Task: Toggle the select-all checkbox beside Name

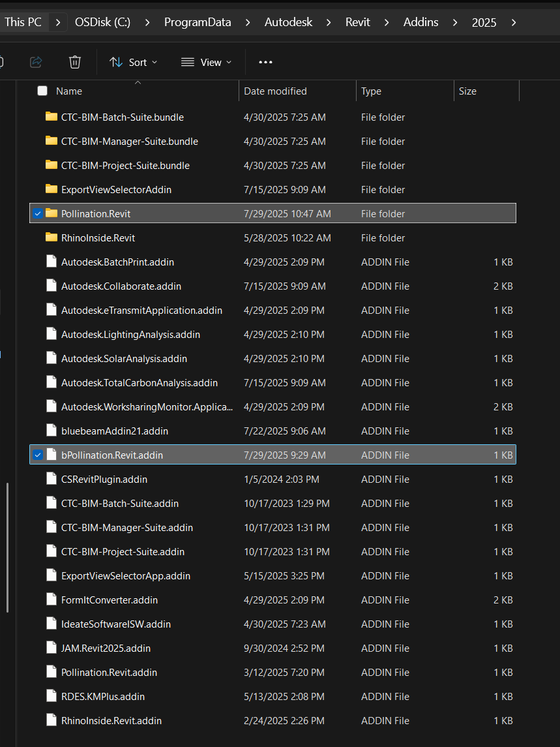Action: point(42,91)
